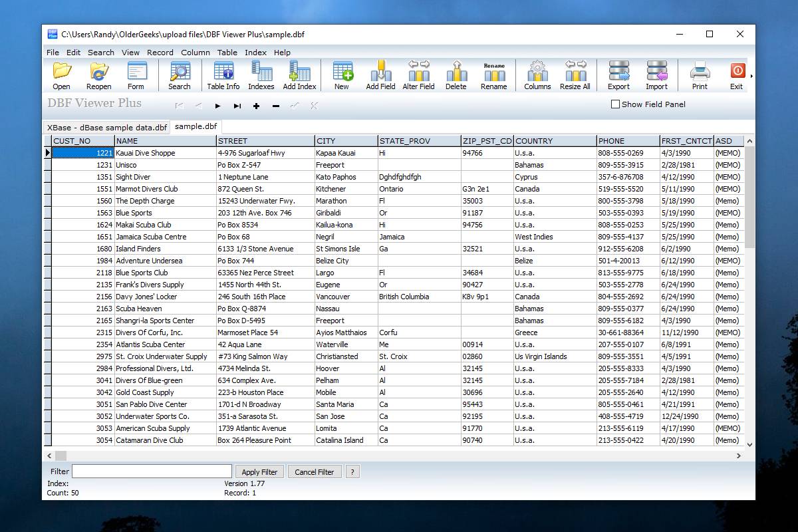Viewport: 798px width, 532px height.
Task: Focus the Filter text input
Action: 152,471
